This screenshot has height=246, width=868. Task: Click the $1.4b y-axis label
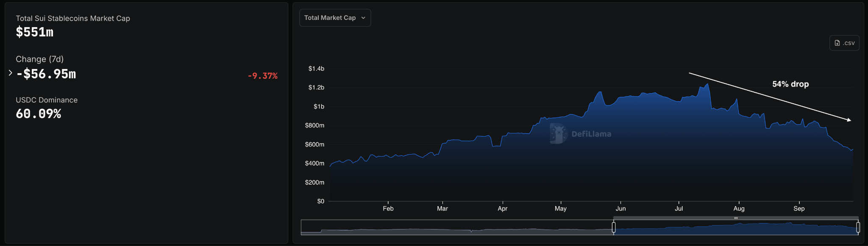(316, 69)
